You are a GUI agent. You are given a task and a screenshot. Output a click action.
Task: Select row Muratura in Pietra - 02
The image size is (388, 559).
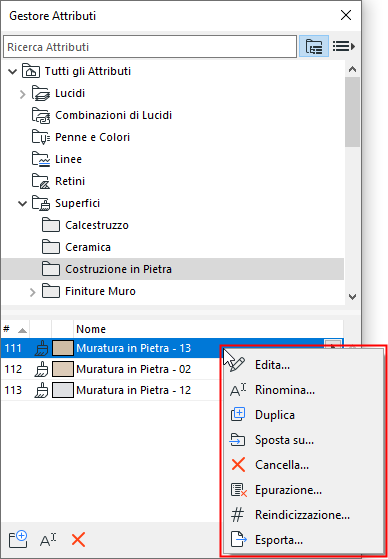tap(111, 369)
